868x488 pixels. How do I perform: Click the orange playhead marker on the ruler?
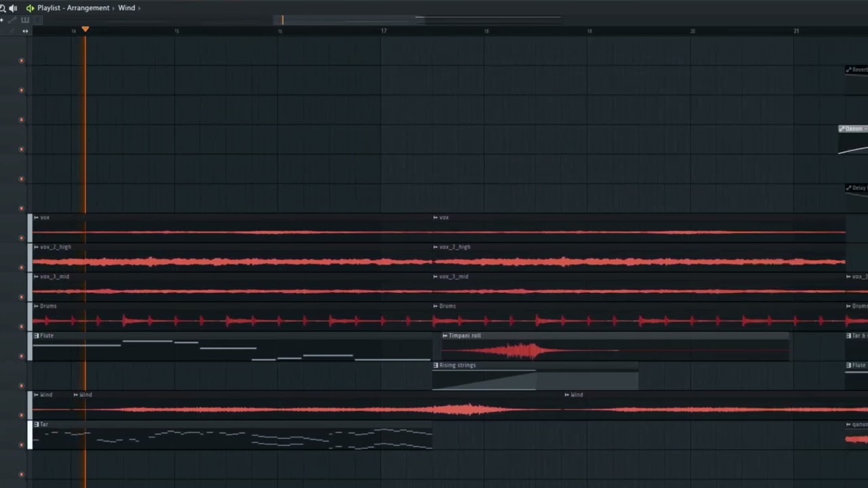click(85, 30)
